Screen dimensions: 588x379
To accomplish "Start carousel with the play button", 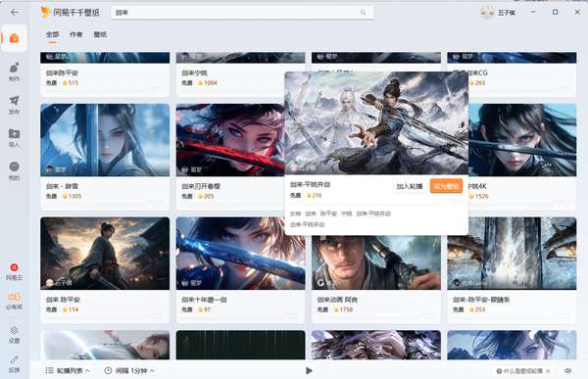I will click(x=309, y=371).
